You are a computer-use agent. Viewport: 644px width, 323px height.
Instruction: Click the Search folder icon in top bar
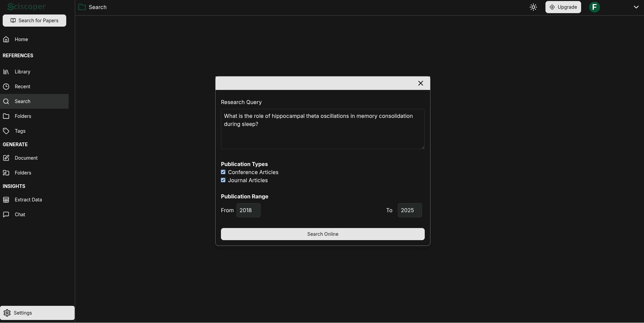pyautogui.click(x=82, y=7)
